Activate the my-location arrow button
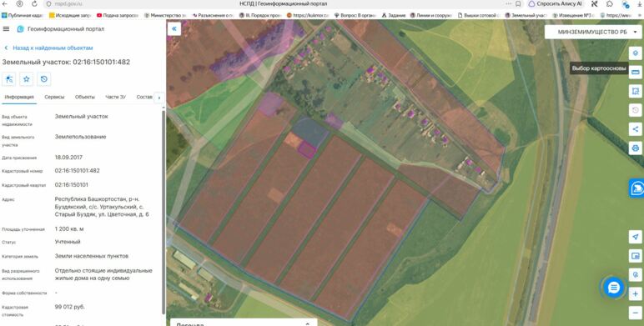The height and width of the screenshot is (326, 644). click(636, 237)
